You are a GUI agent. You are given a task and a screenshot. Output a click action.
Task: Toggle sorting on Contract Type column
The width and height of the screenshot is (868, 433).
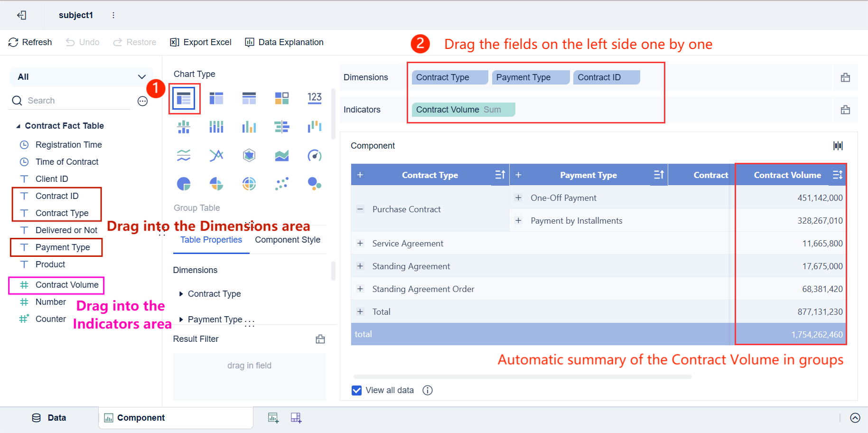(499, 175)
